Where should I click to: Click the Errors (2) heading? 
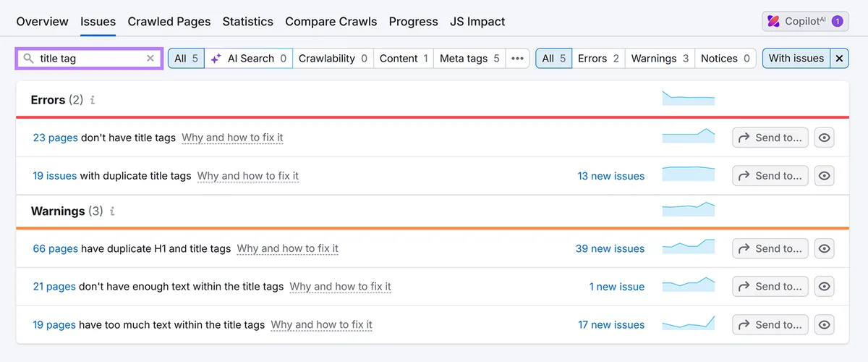pyautogui.click(x=59, y=101)
